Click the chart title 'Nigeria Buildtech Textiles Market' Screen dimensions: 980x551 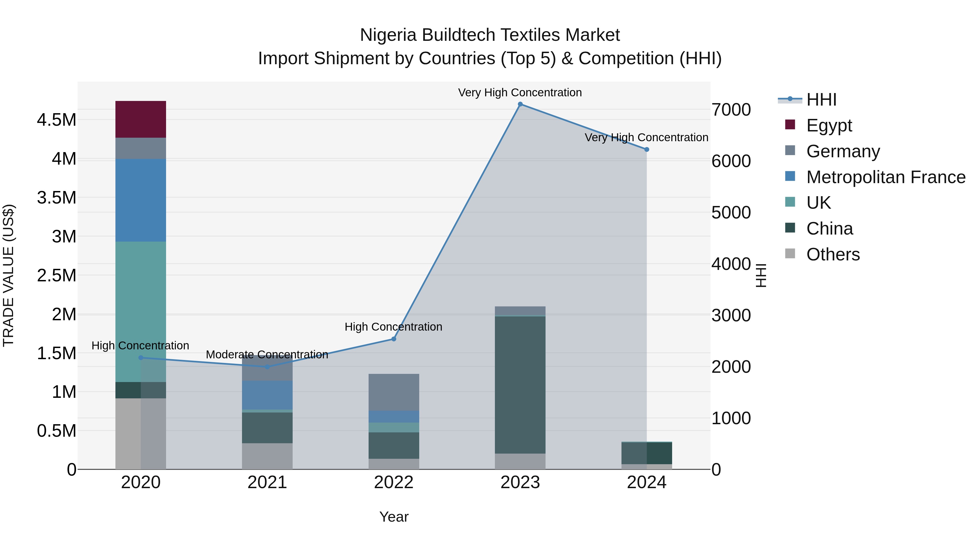[490, 35]
